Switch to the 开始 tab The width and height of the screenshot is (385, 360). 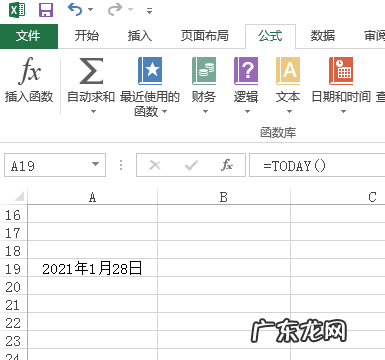point(87,35)
